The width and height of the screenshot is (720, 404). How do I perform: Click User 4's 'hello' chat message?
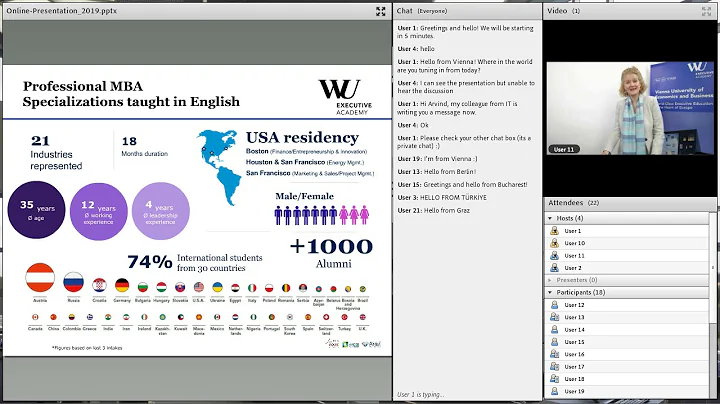pos(416,49)
